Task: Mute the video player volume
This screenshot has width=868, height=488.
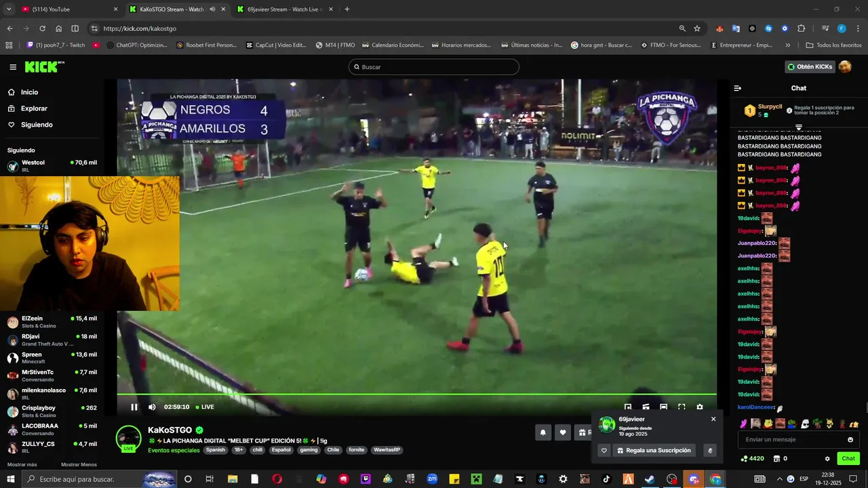Action: click(x=152, y=407)
